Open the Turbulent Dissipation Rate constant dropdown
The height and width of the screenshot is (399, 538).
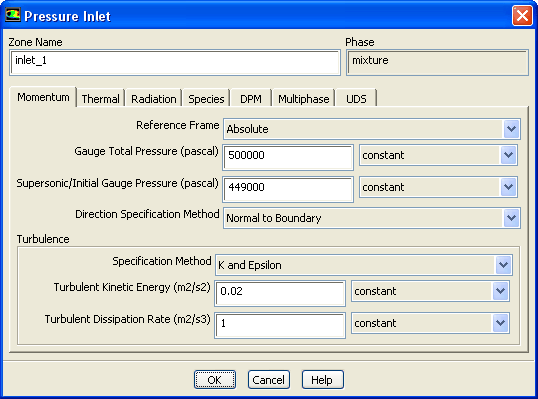coord(430,323)
